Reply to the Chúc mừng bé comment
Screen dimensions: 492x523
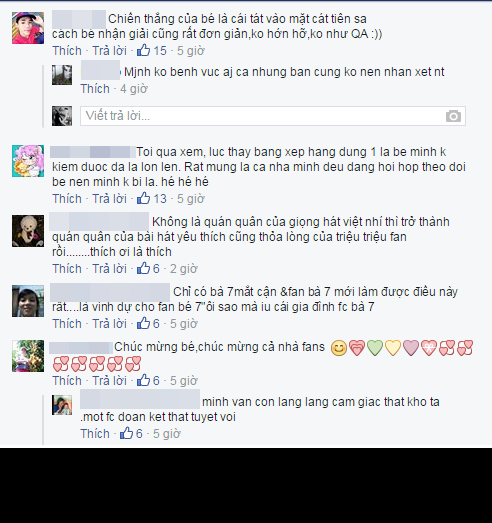tap(109, 381)
